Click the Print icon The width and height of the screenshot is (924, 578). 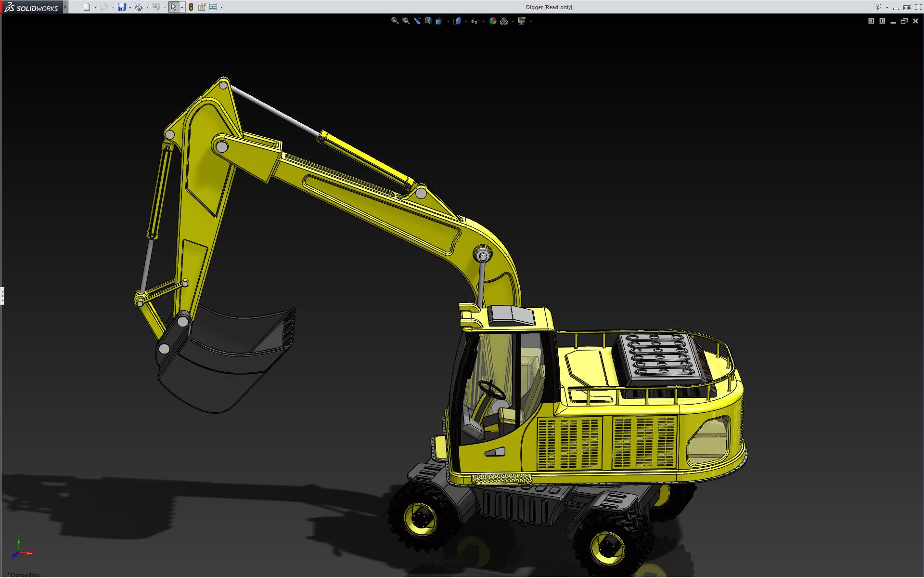pyautogui.click(x=139, y=7)
